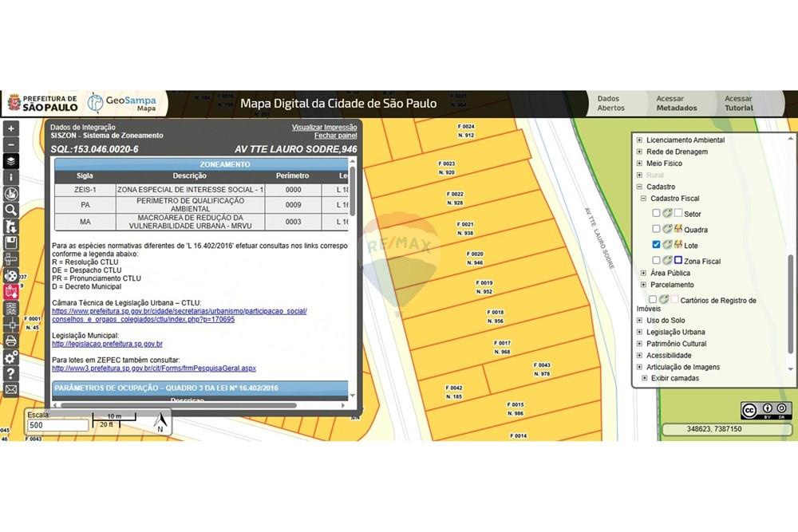Select the info identify tool

[x=10, y=176]
